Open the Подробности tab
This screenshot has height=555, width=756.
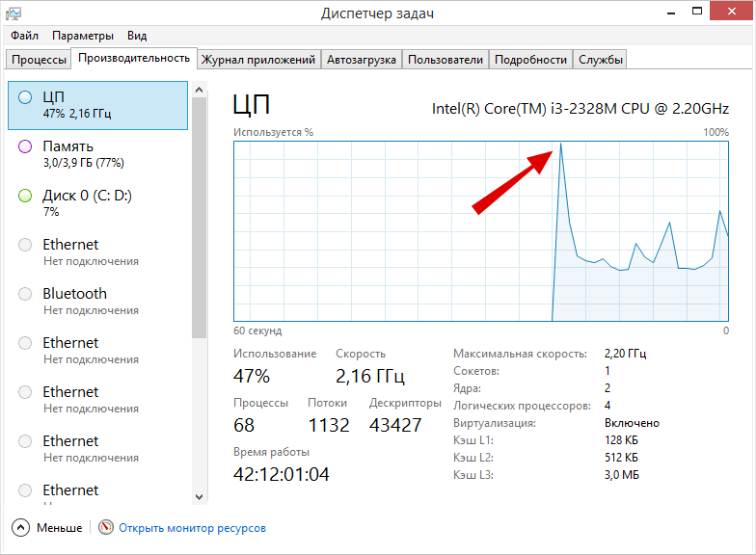pyautogui.click(x=530, y=60)
